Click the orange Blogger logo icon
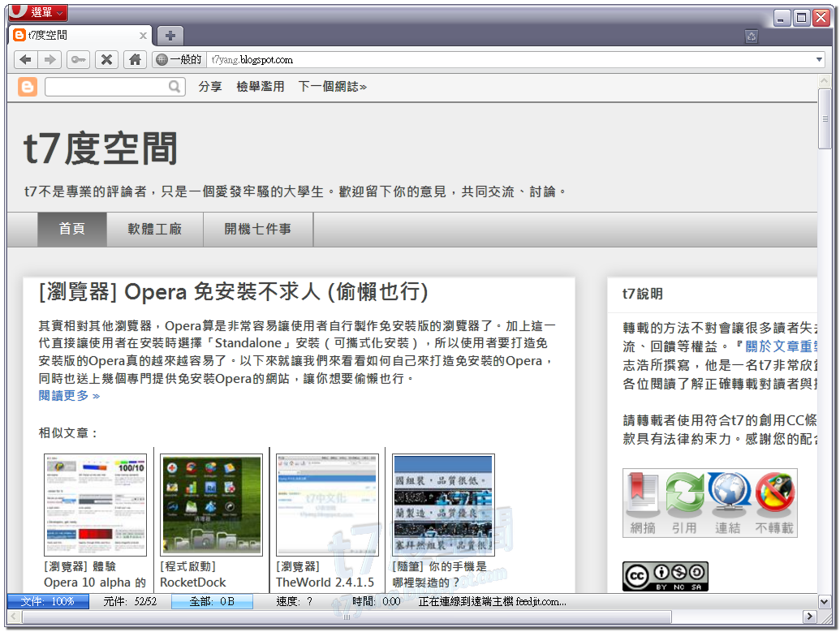 click(x=28, y=86)
